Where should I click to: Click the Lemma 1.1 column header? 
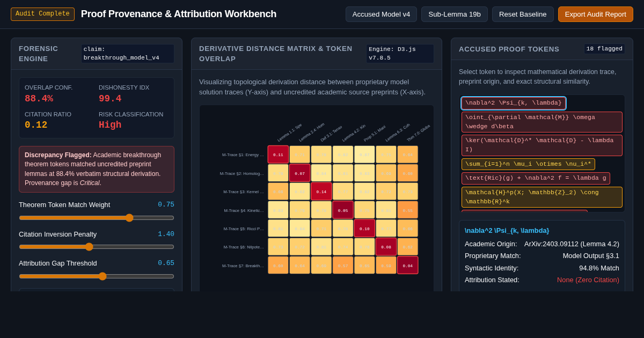pyautogui.click(x=290, y=133)
